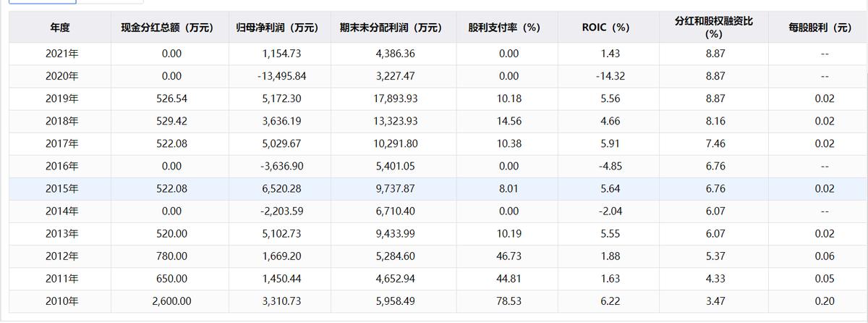Click undistributed profit value 13,323.93
The image size is (868, 323).
pos(396,121)
